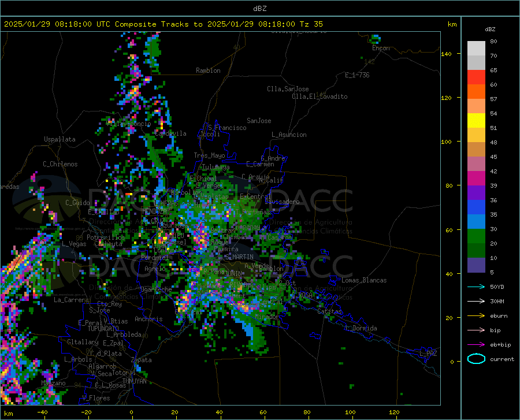520x420 pixels.
Task: Pick the magenta 42 dBZ legend swatch
Action: point(476,179)
